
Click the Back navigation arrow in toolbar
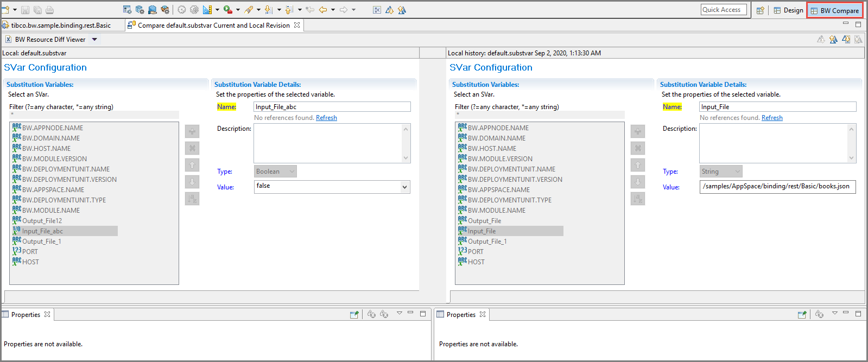tap(322, 10)
